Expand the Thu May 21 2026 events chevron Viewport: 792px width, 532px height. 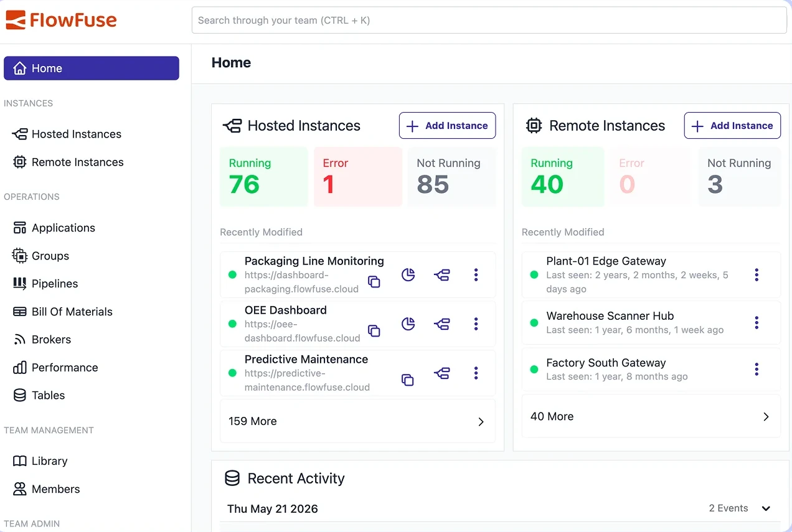pos(766,508)
